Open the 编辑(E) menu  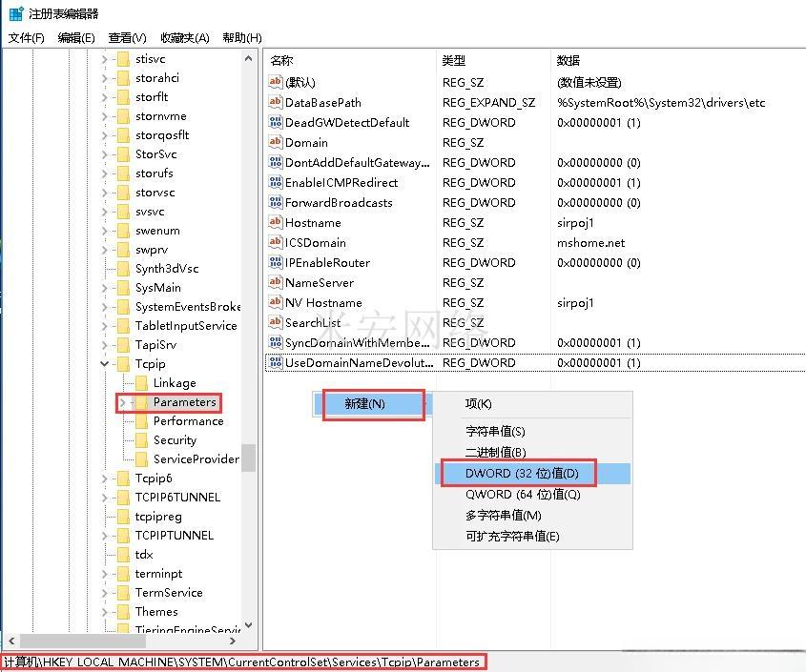[x=76, y=37]
